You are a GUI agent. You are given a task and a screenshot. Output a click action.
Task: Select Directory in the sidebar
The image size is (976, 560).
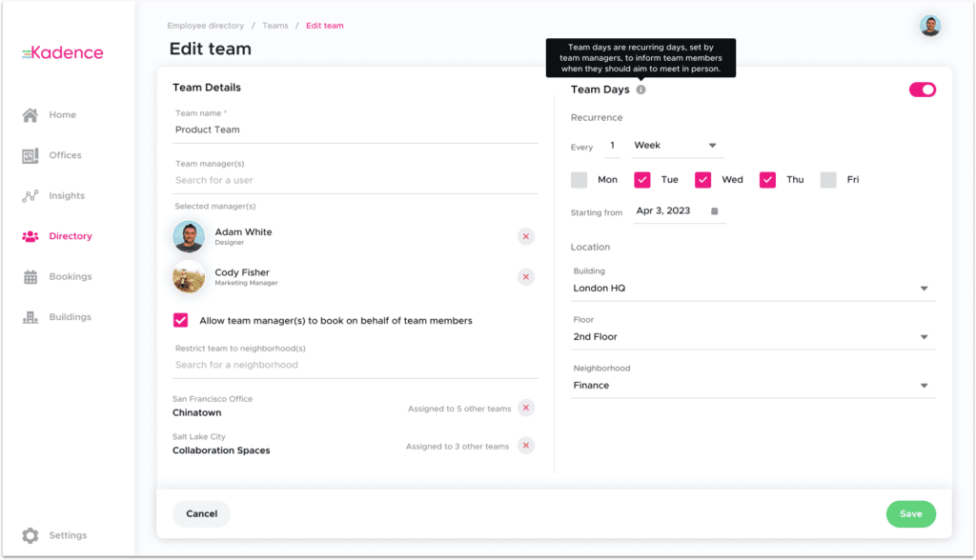pyautogui.click(x=71, y=236)
